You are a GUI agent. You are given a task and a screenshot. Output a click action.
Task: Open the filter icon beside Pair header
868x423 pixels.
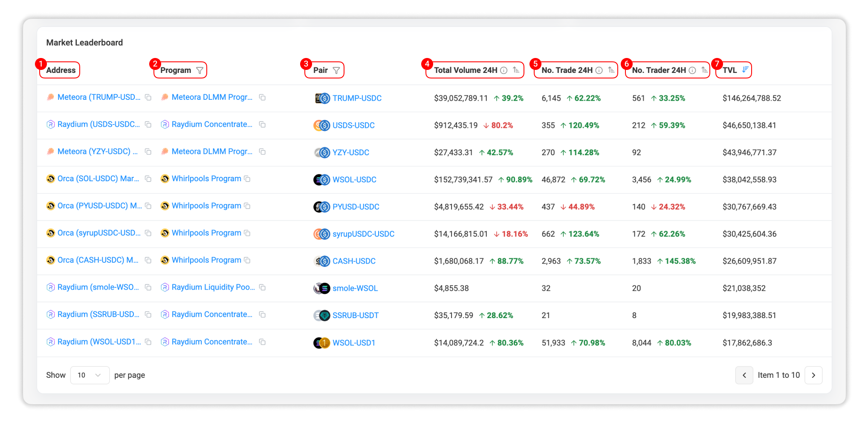336,70
